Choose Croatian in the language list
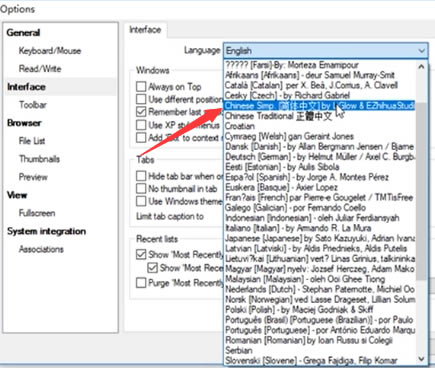The height and width of the screenshot is (368, 435). tap(320, 126)
